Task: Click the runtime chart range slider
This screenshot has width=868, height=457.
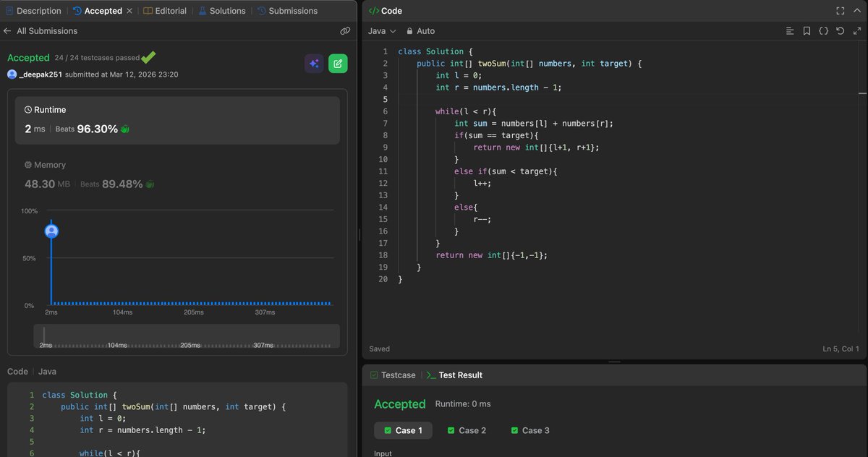Action: coord(187,336)
